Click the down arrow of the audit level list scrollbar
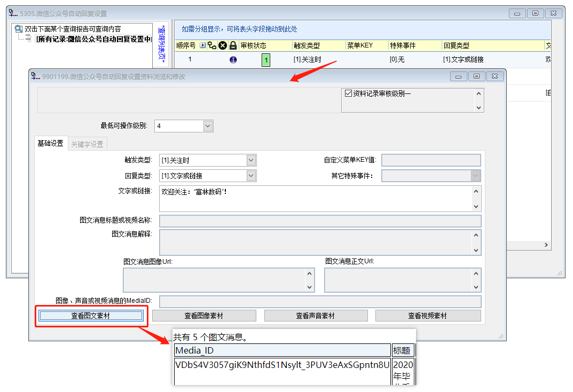This screenshot has height=392, width=573. point(478,108)
